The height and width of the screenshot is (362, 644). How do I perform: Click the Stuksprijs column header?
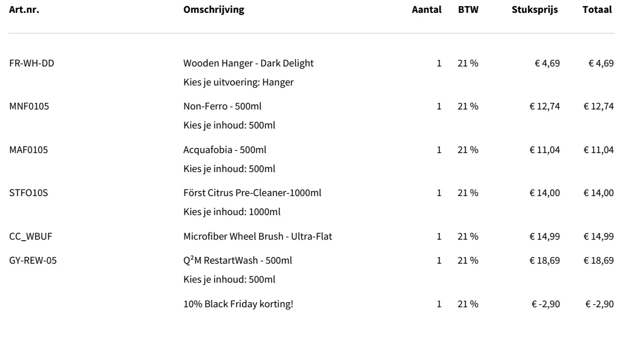click(x=534, y=9)
